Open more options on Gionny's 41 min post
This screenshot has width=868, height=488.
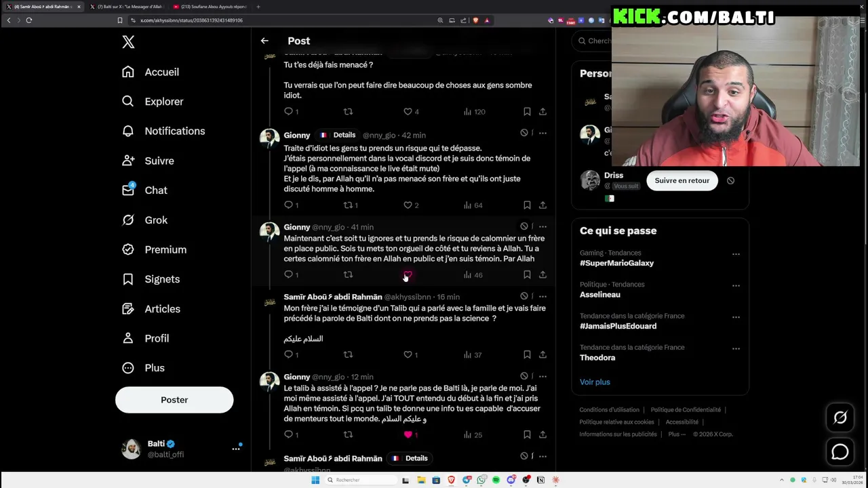(542, 226)
